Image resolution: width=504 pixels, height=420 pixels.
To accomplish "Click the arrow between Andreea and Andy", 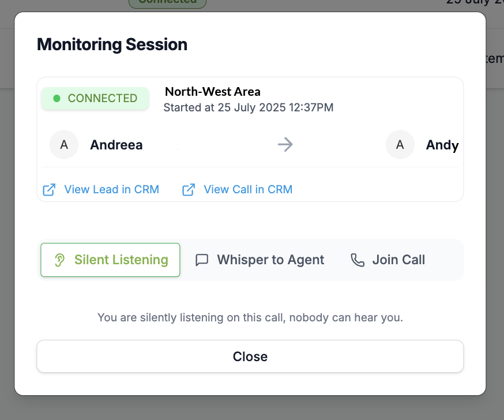I will (285, 144).
